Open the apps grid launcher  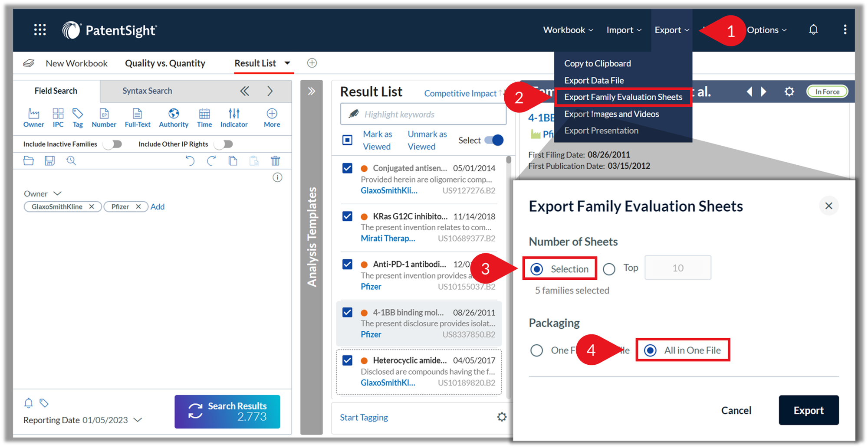coord(40,29)
